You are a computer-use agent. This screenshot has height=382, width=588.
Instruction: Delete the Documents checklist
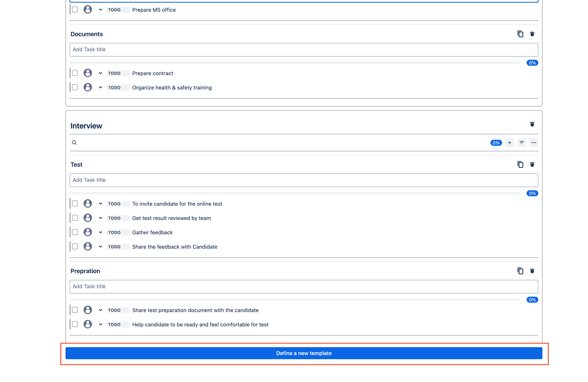click(x=532, y=34)
